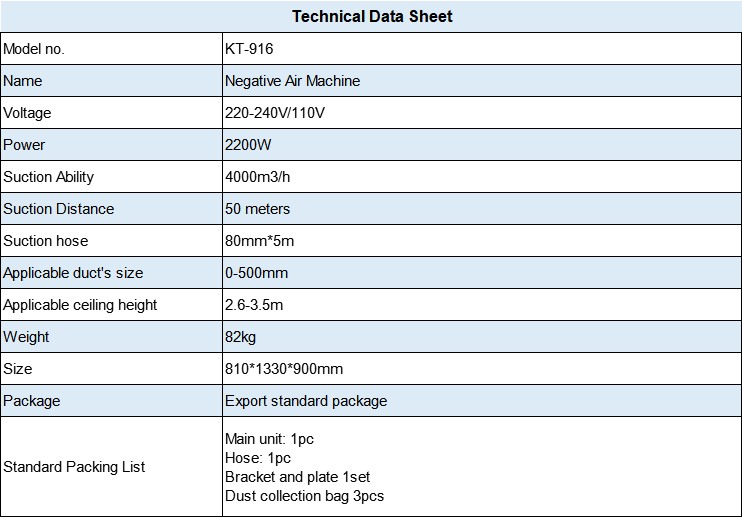This screenshot has width=742, height=517.
Task: Click the 2200W power value cell
Action: pos(247,145)
